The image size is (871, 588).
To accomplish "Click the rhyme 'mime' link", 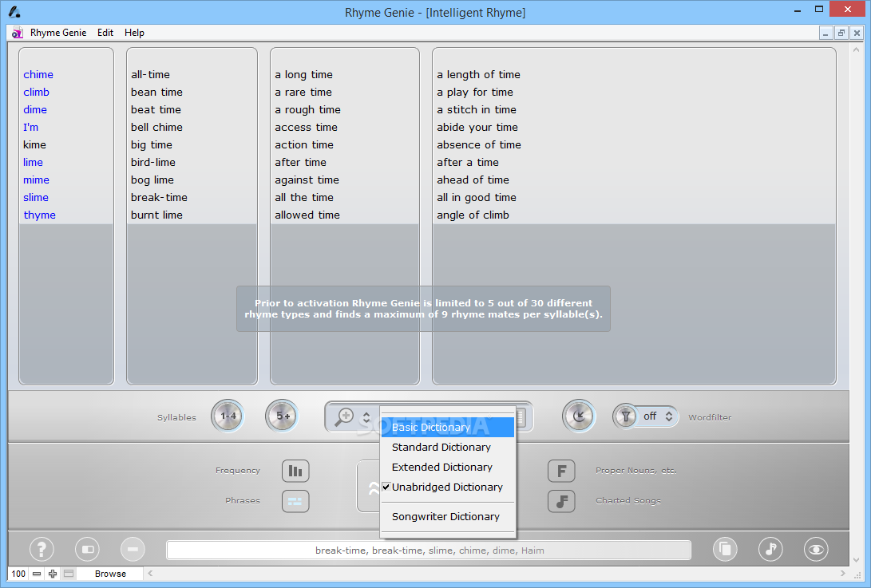I will point(36,180).
